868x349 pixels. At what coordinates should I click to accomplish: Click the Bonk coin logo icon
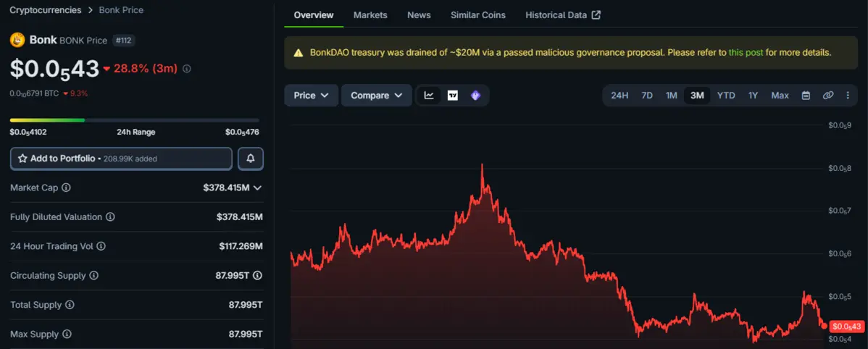(x=17, y=40)
